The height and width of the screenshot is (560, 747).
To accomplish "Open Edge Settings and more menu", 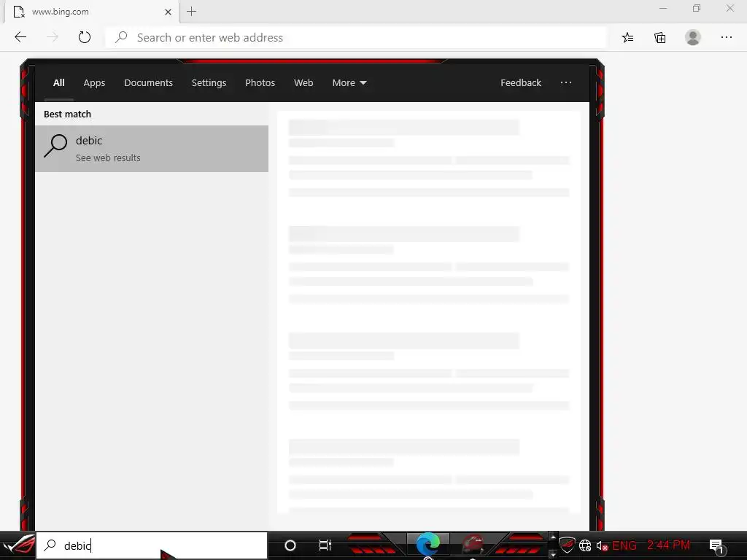I will pyautogui.click(x=726, y=37).
